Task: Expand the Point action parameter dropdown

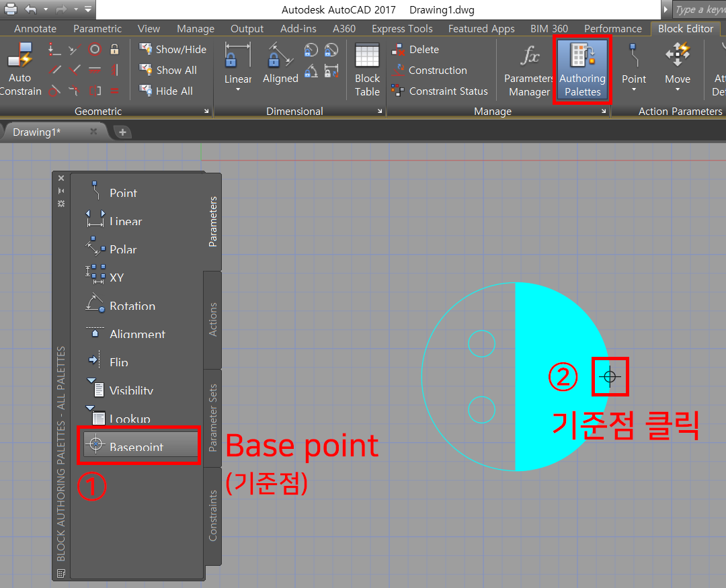Action: tap(634, 90)
